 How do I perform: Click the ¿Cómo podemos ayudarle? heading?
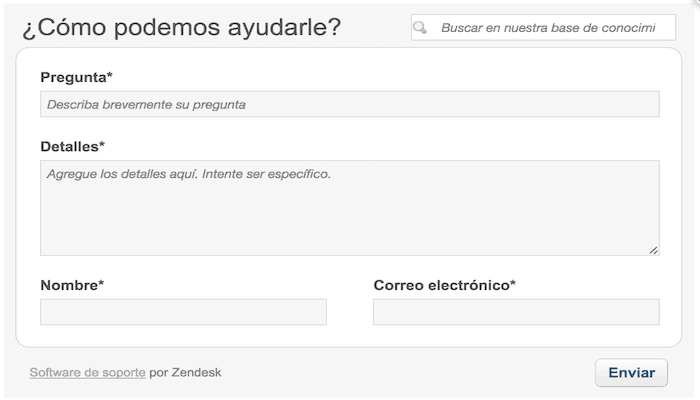coord(182,27)
